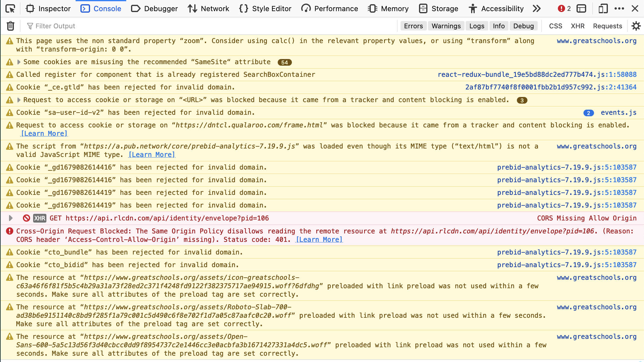This screenshot has height=362, width=644.
Task: Close the developer tools panel
Action: click(x=635, y=9)
